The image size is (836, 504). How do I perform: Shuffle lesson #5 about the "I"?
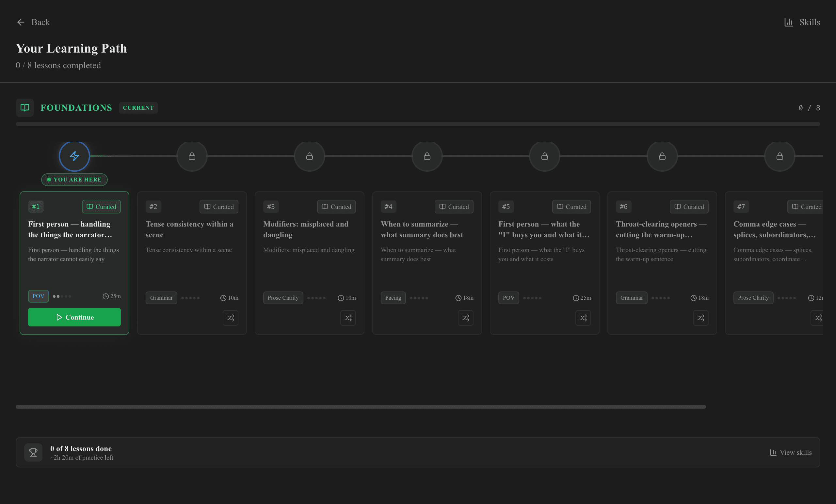[583, 318]
